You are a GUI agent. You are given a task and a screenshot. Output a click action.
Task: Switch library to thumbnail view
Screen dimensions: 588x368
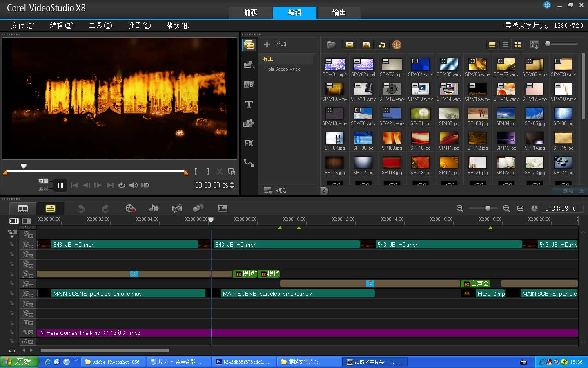(x=518, y=45)
